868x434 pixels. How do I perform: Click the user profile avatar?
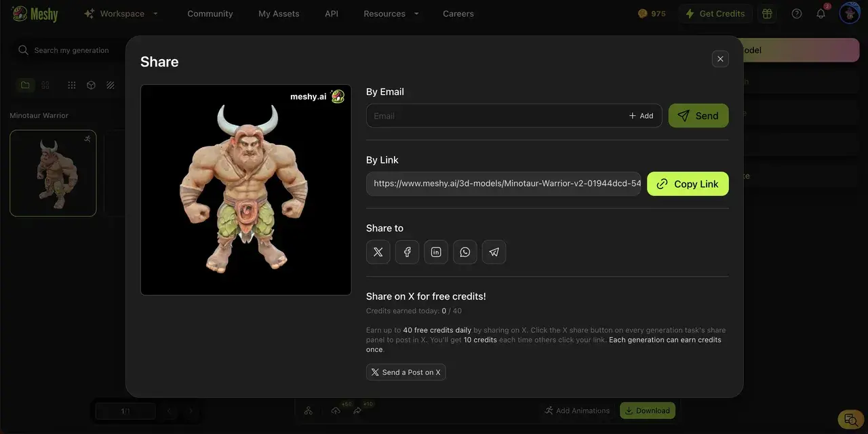(x=849, y=14)
